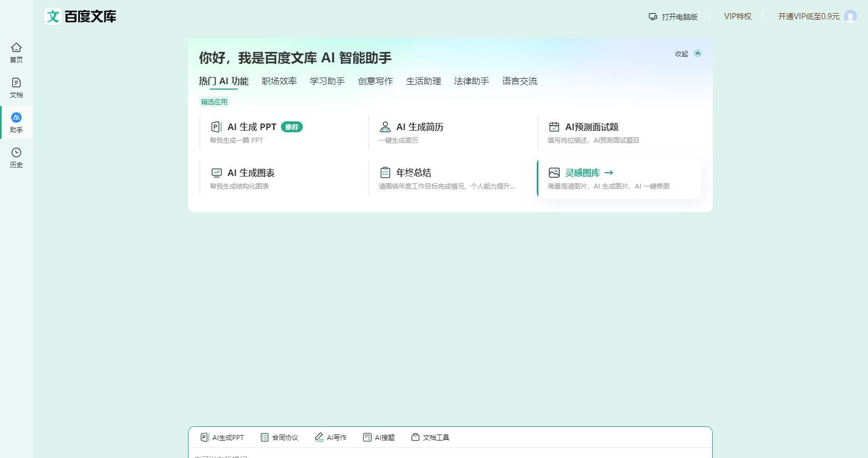Open the user avatar at top right
This screenshot has height=458, width=868.
click(851, 16)
